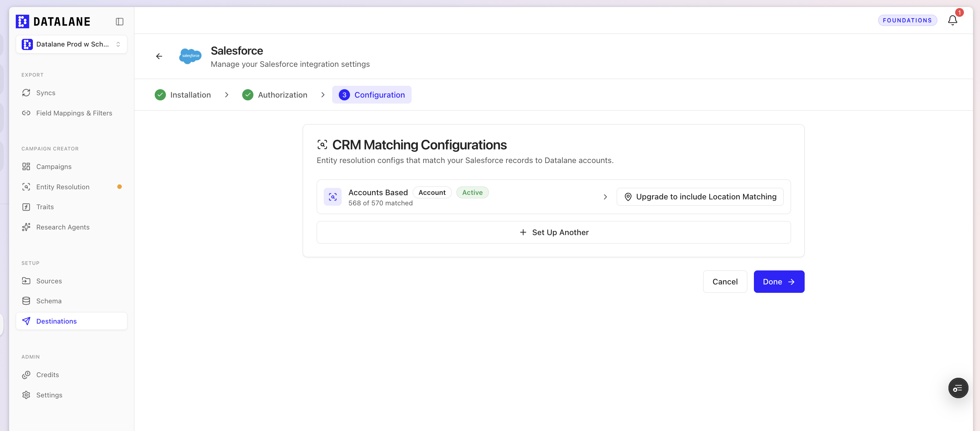Click the "568 of 570 matched" text
Screen dimensions: 980x431
click(380, 203)
